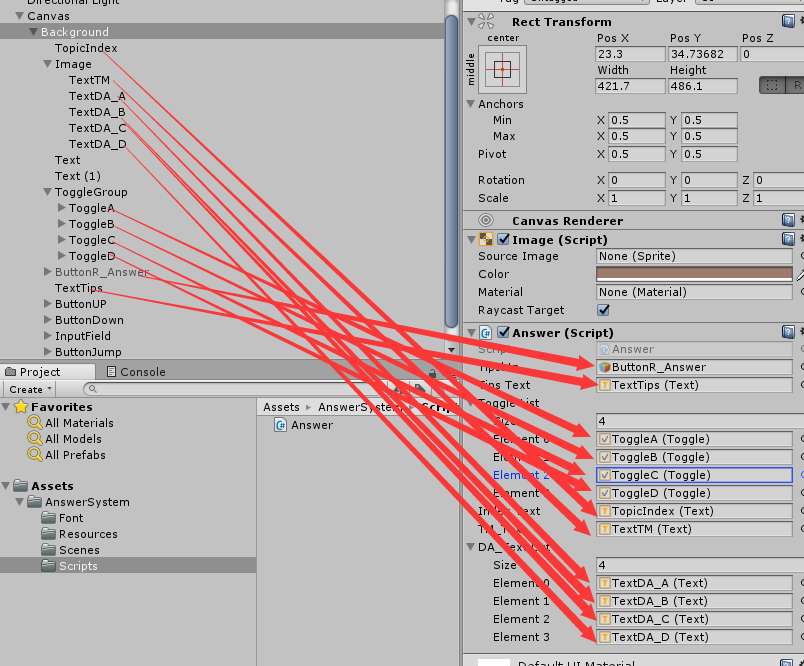Viewport: 804px width, 666px height.
Task: Click the Toggle List Size field
Action: (x=699, y=421)
